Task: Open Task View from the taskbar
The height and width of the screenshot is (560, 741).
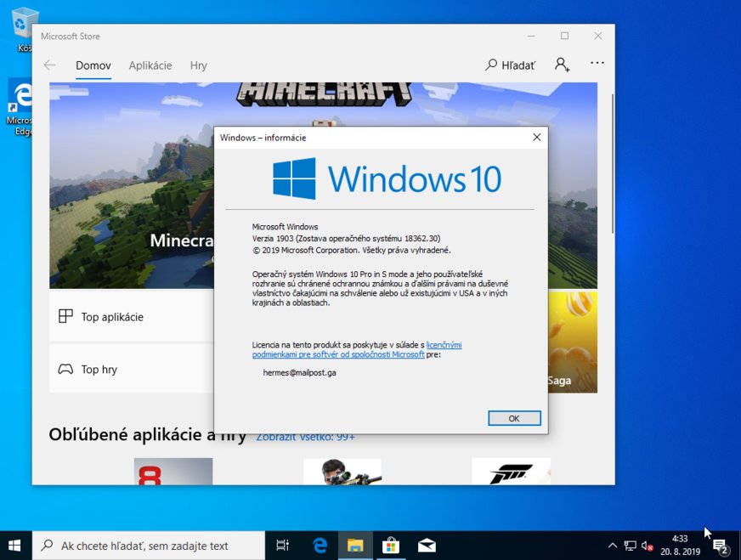Action: coord(283,546)
